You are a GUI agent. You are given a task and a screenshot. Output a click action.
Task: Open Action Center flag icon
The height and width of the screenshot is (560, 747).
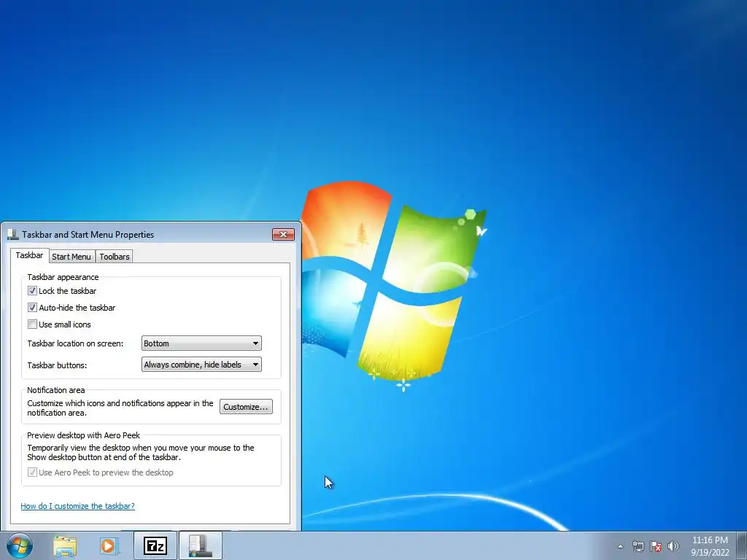pos(656,546)
